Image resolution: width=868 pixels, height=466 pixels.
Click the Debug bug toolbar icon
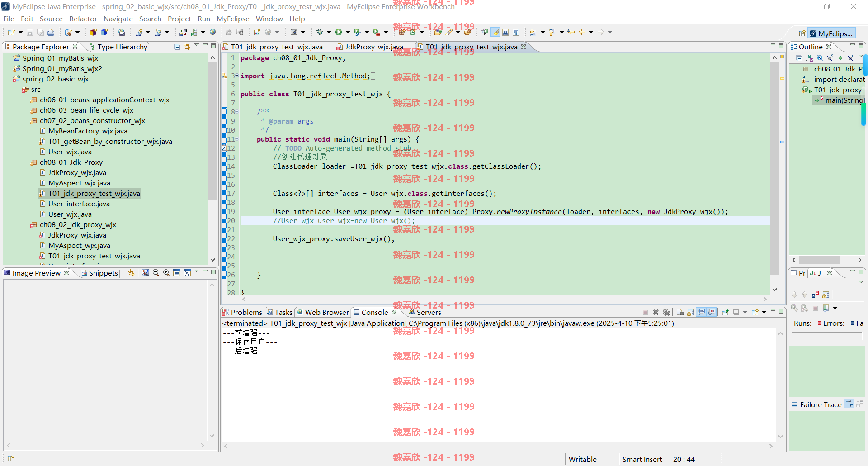pyautogui.click(x=320, y=32)
